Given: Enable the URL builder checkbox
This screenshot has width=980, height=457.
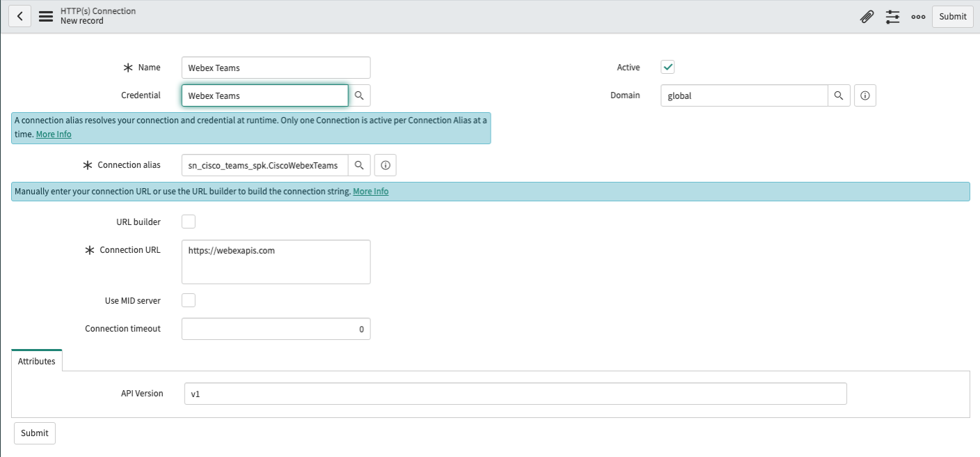Looking at the screenshot, I should click(189, 222).
